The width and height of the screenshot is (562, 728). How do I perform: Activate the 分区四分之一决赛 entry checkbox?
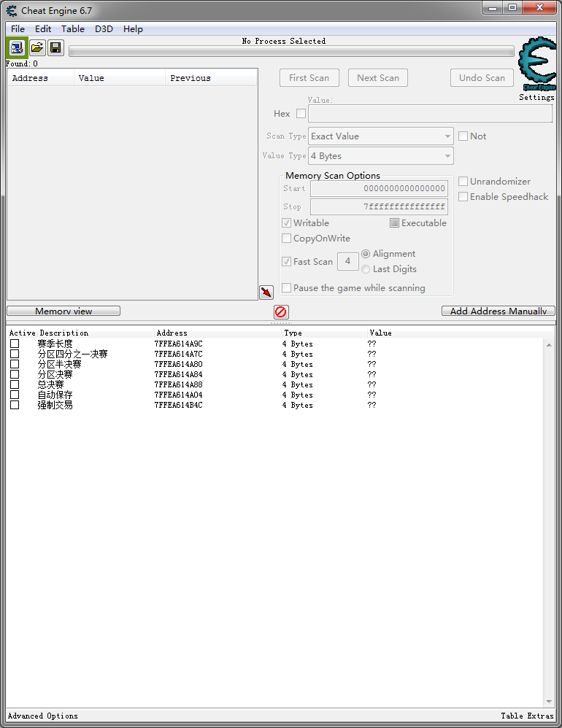tap(15, 354)
